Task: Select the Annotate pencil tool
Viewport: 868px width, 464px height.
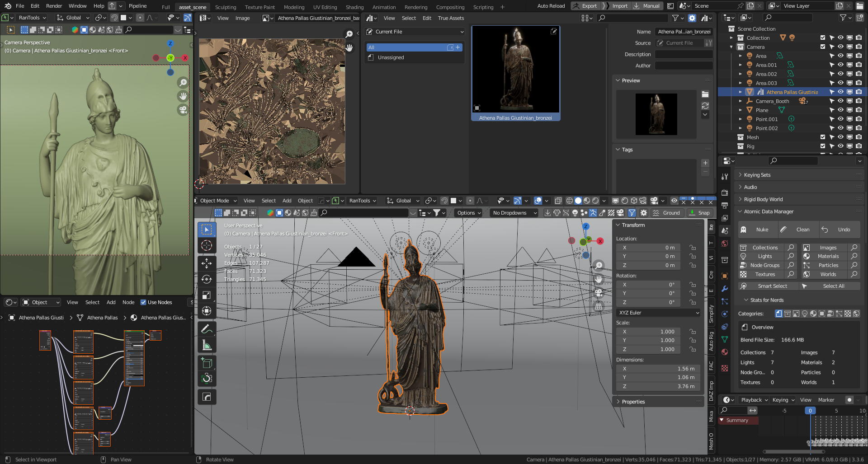Action: pos(207,329)
